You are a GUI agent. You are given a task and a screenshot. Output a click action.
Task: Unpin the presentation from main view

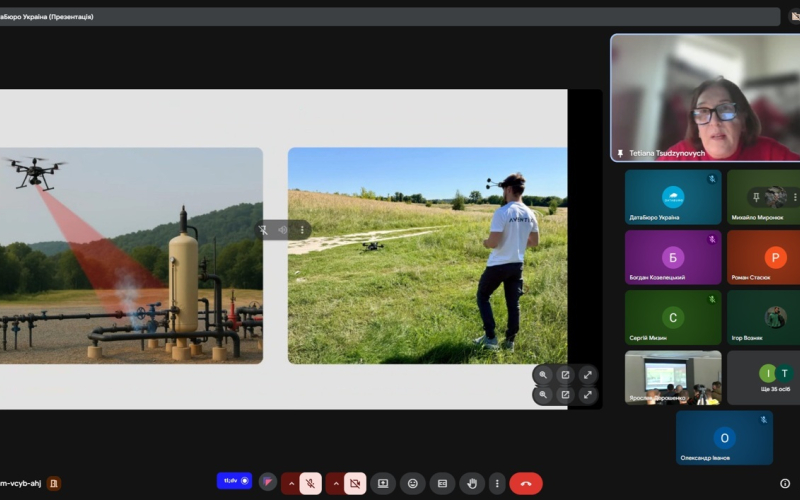click(x=263, y=230)
